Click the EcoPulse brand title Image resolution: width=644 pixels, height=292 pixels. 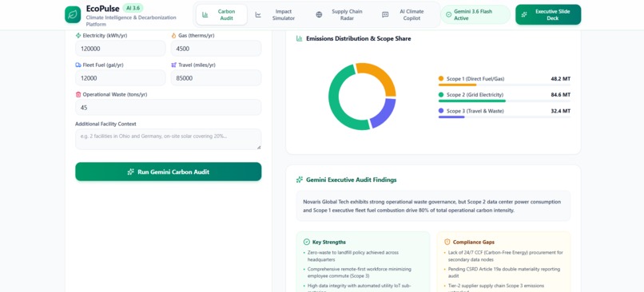point(103,8)
